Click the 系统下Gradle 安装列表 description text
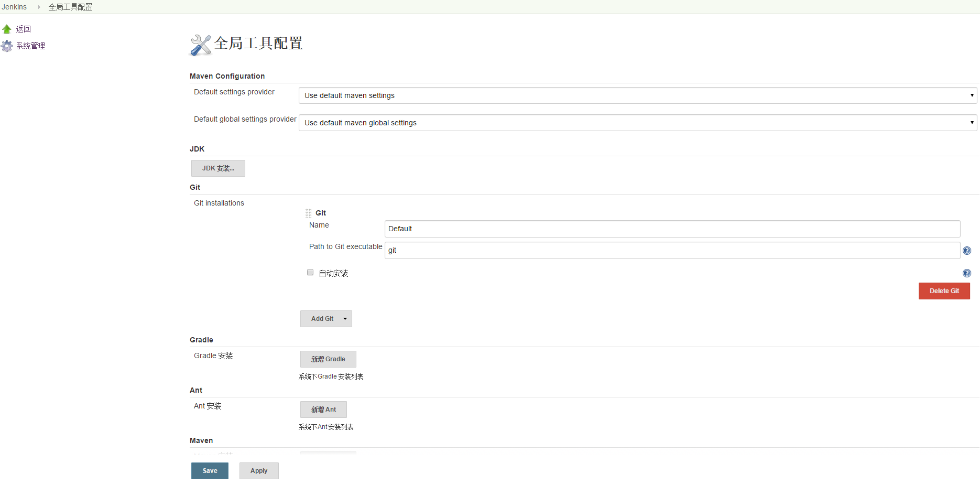The height and width of the screenshot is (485, 980). (331, 376)
